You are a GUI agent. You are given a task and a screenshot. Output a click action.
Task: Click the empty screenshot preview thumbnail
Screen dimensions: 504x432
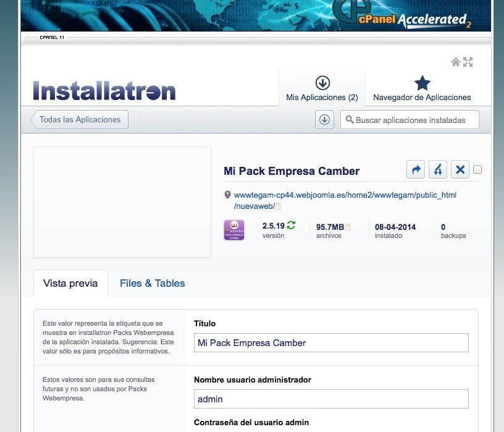click(x=122, y=202)
